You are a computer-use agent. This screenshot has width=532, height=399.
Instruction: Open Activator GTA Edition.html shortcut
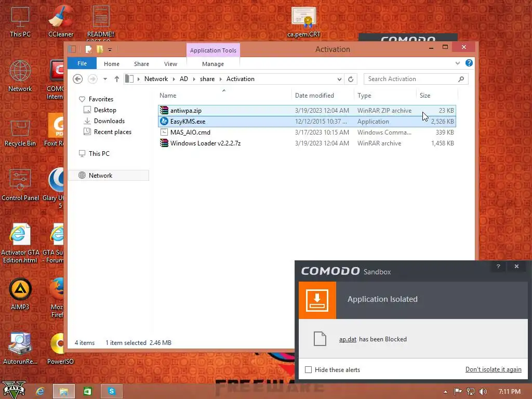click(x=20, y=243)
